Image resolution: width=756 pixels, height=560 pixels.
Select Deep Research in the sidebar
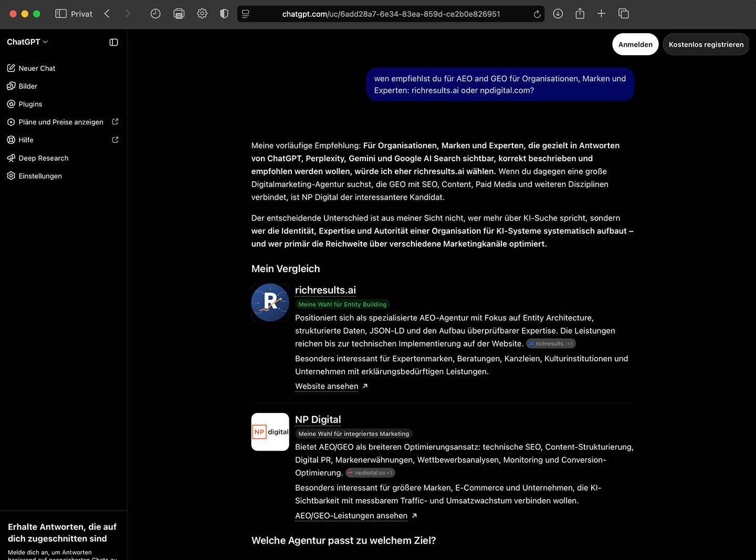click(38, 158)
